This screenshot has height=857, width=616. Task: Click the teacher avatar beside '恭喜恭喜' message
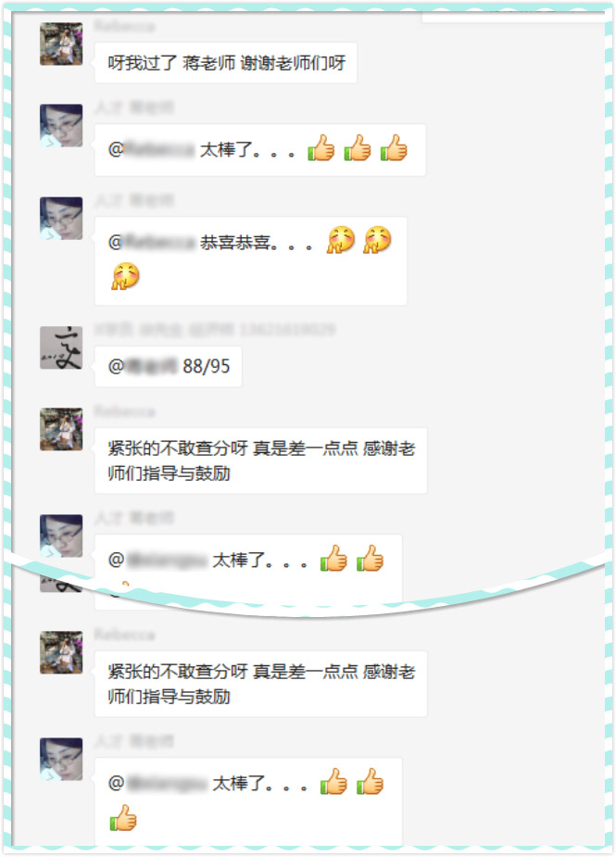(x=61, y=219)
